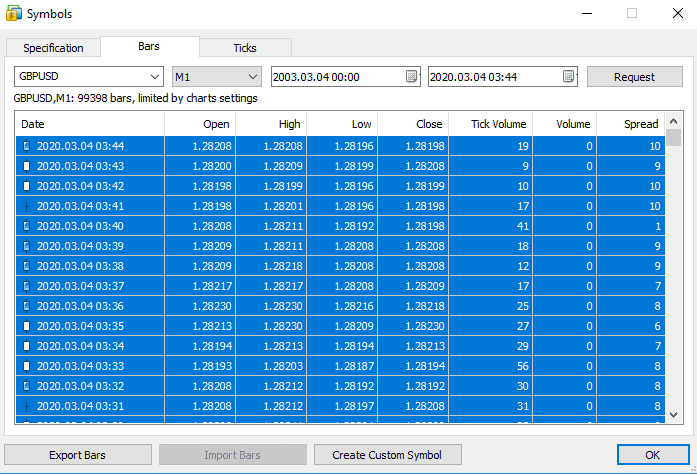Image resolution: width=697 pixels, height=474 pixels.
Task: Click date text 2020.03.04 03:32
Action: tap(80, 386)
